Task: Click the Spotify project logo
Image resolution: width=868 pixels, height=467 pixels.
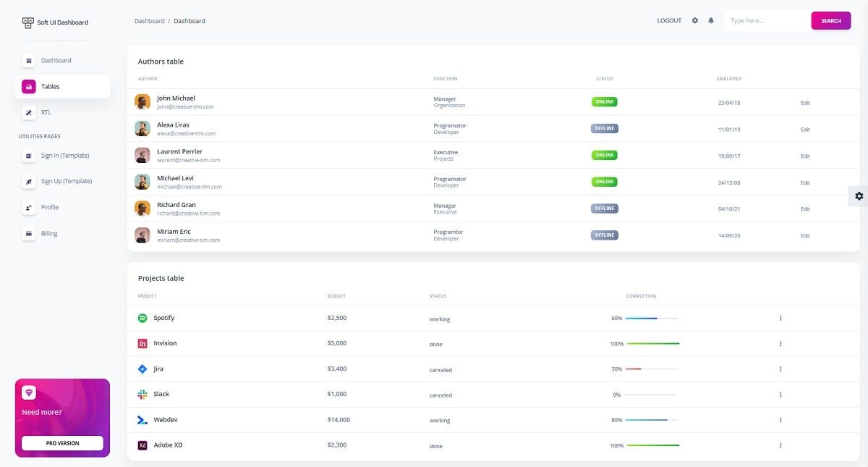Action: [x=144, y=317]
